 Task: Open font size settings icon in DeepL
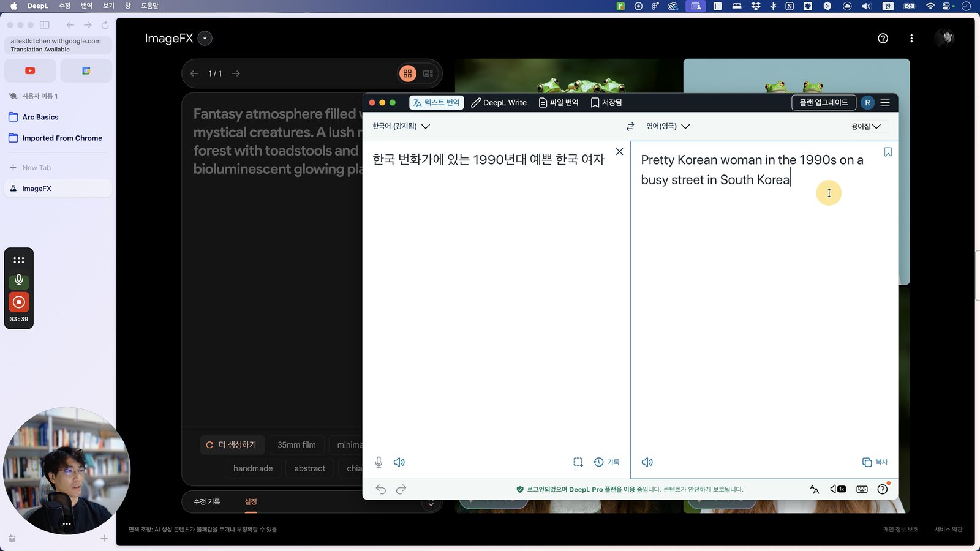815,489
